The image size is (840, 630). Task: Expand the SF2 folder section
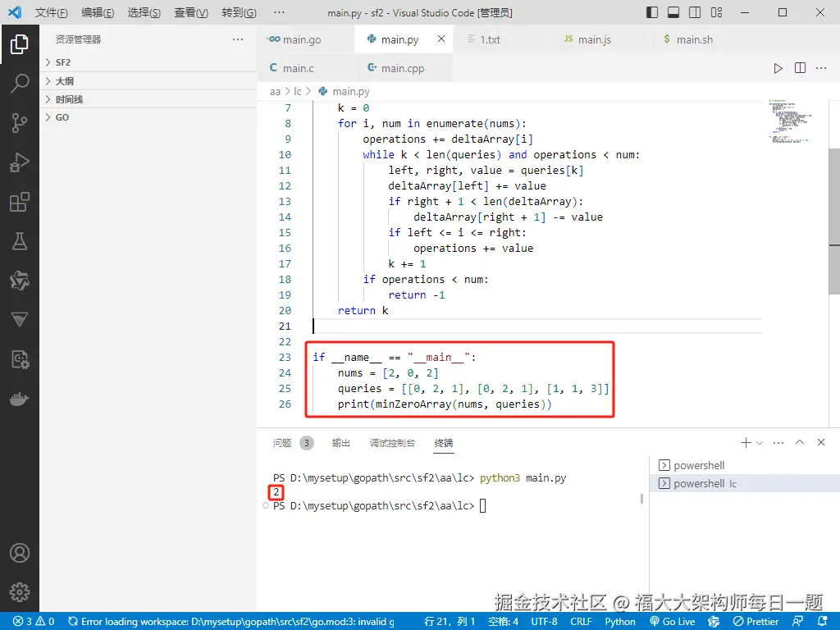point(148,62)
